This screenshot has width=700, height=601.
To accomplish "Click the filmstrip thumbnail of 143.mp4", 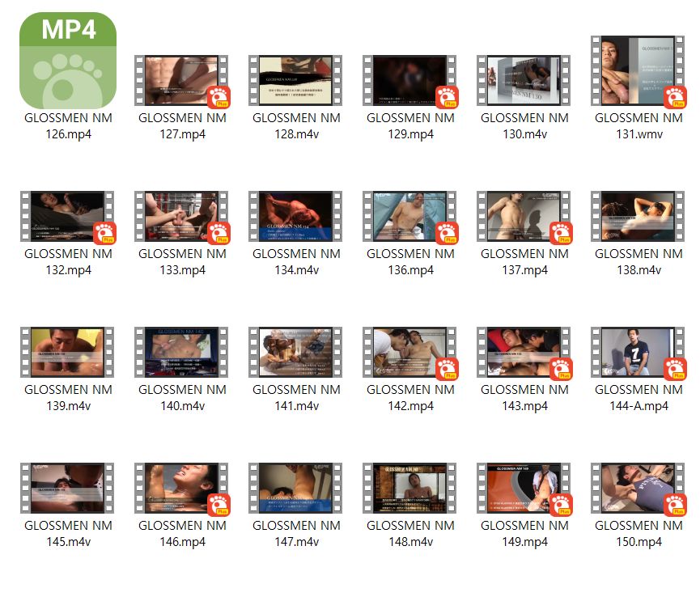I will tap(524, 352).
